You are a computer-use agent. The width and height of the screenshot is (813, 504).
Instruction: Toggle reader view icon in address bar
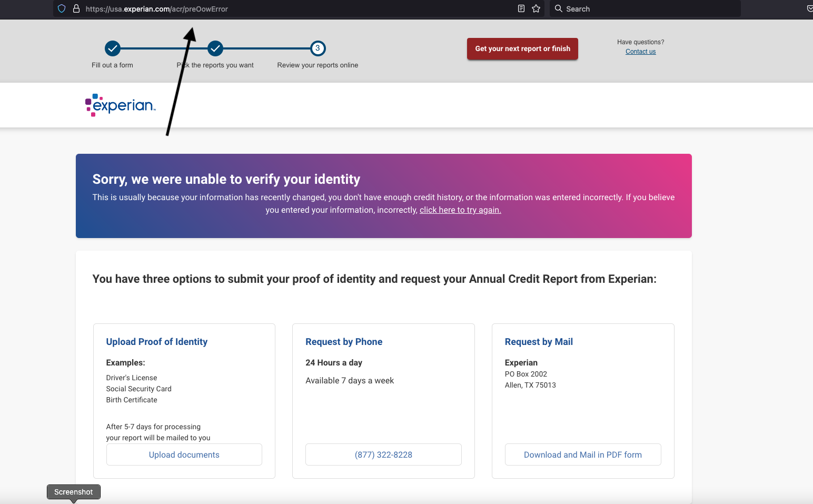pyautogui.click(x=521, y=9)
